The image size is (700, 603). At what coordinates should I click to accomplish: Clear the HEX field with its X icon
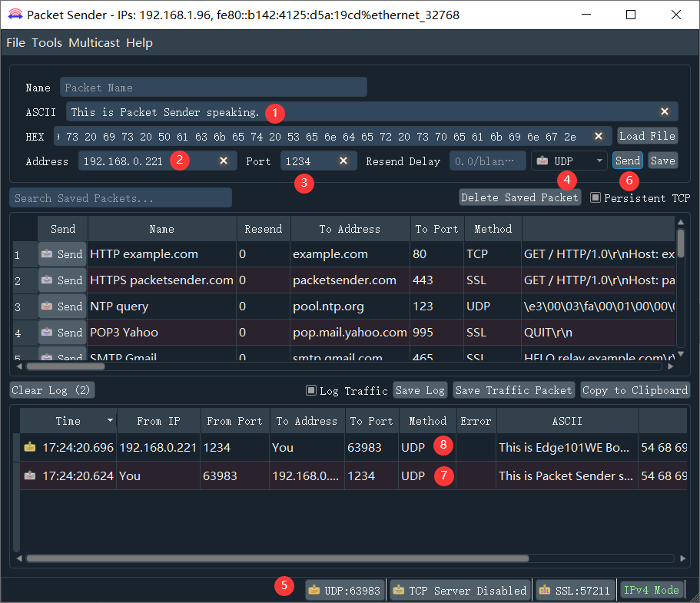click(599, 136)
